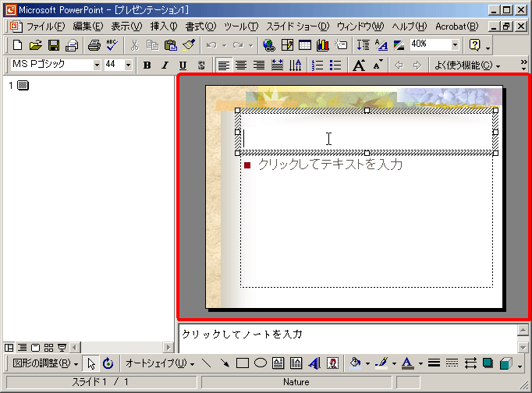Click the よく使う機能 button
Image resolution: width=532 pixels, height=393 pixels.
pos(466,65)
